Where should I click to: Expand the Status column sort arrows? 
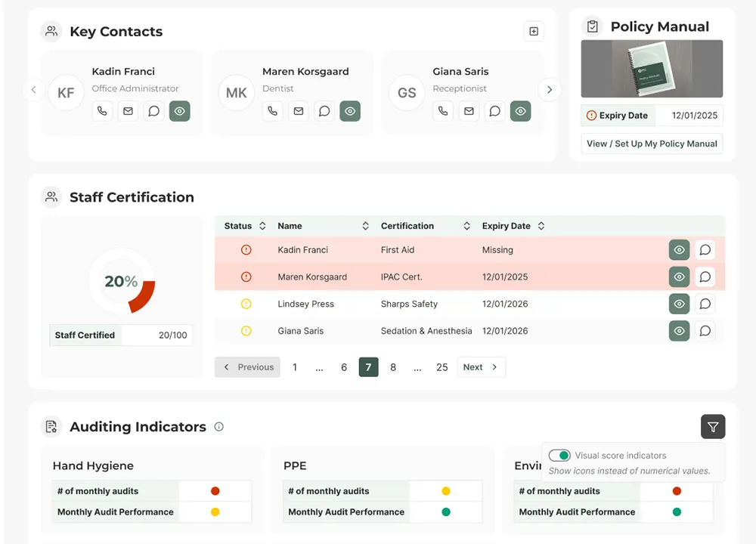[261, 225]
